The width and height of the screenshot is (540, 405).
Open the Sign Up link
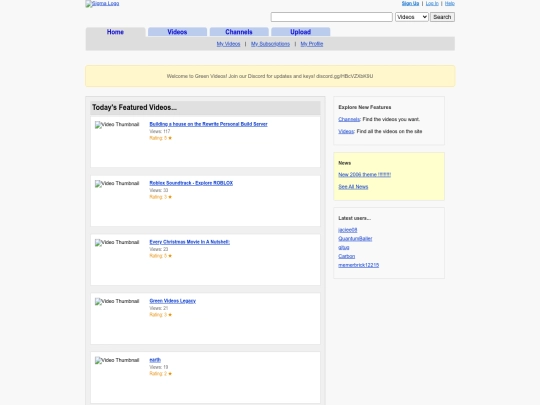pos(410,3)
